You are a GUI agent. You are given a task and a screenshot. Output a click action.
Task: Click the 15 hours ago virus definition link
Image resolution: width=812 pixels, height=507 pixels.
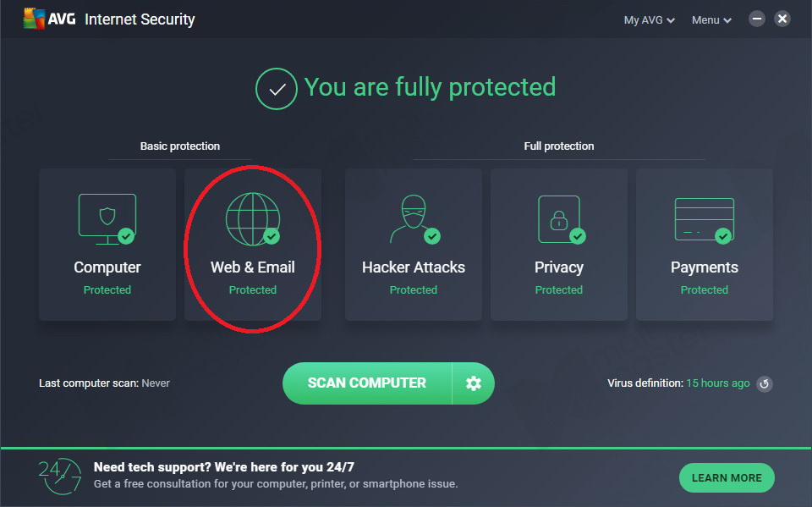tap(718, 383)
